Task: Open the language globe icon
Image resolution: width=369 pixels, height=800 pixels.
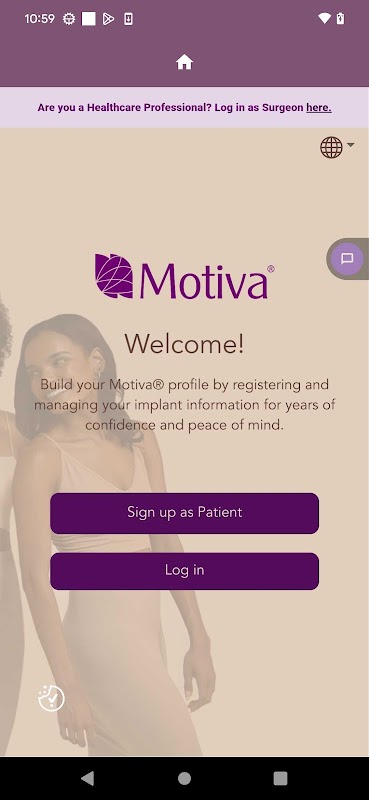Action: pyautogui.click(x=331, y=147)
